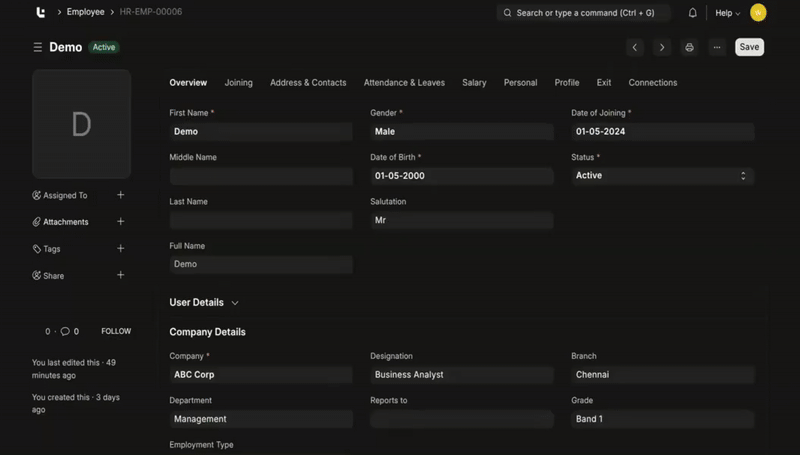Click the FOLLOW link
This screenshot has width=800, height=455.
tap(116, 331)
